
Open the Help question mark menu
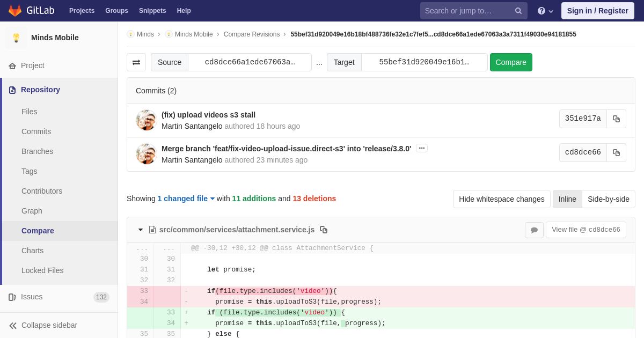(545, 11)
